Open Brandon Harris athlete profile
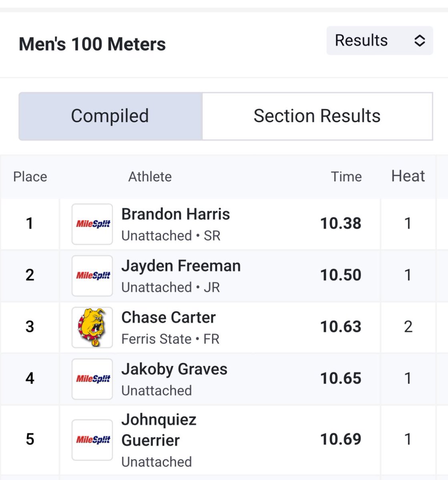448x480 pixels. point(175,214)
